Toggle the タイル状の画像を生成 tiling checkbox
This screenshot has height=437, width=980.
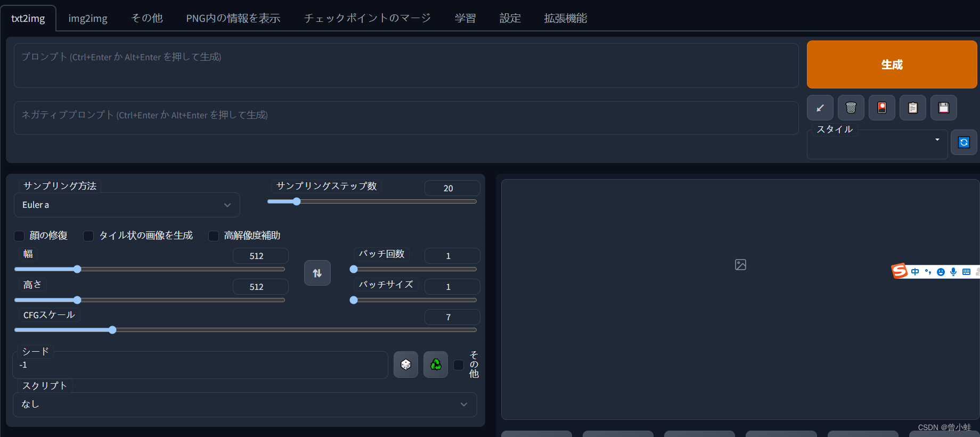(88, 236)
